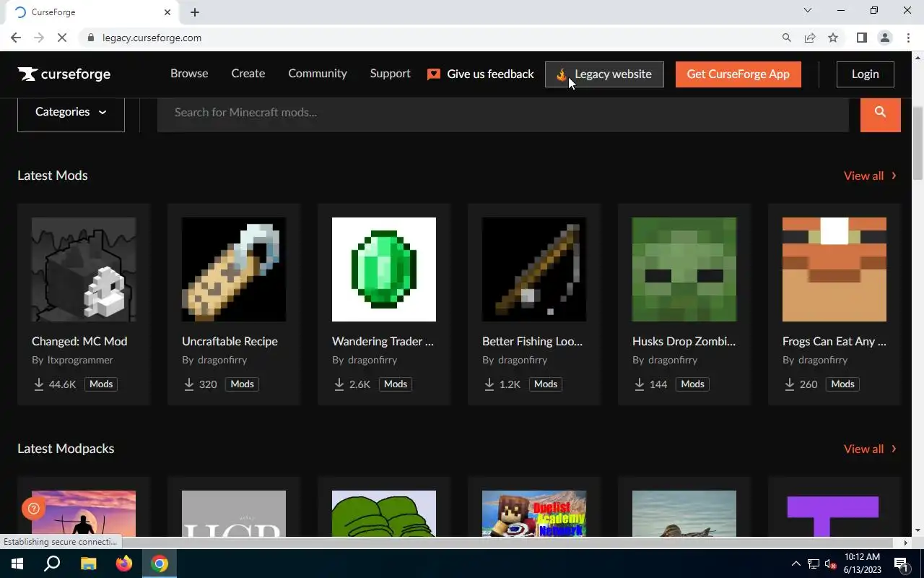
Task: Click View all for Latest Modpacks
Action: click(870, 449)
